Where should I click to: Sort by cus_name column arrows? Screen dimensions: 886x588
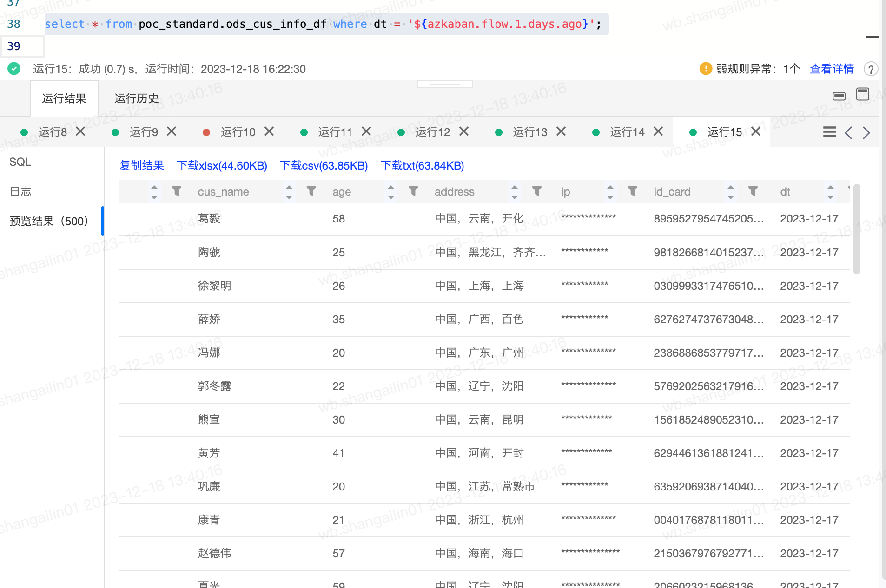[289, 192]
